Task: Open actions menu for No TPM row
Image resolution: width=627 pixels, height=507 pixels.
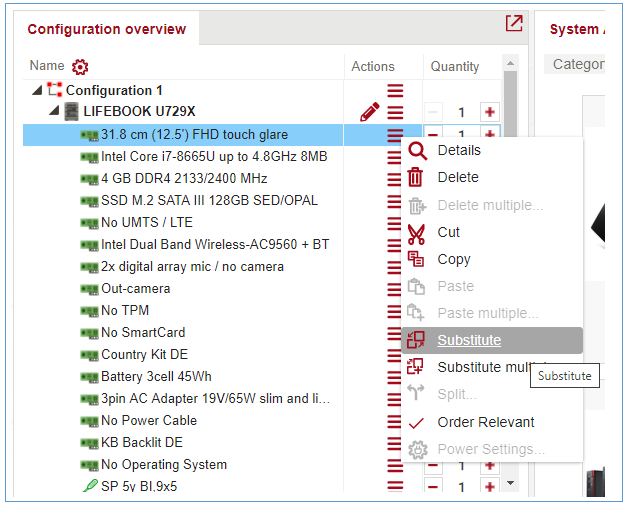Action: (394, 311)
